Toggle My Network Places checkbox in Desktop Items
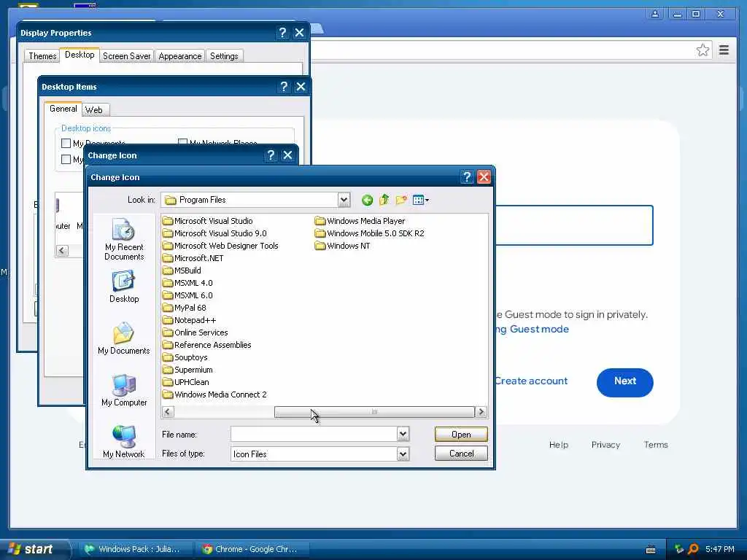The width and height of the screenshot is (747, 560). pos(182,142)
